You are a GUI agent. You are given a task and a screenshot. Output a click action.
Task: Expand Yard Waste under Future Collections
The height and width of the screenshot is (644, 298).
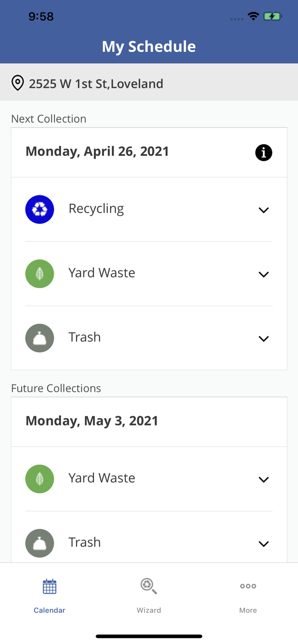pyautogui.click(x=264, y=479)
